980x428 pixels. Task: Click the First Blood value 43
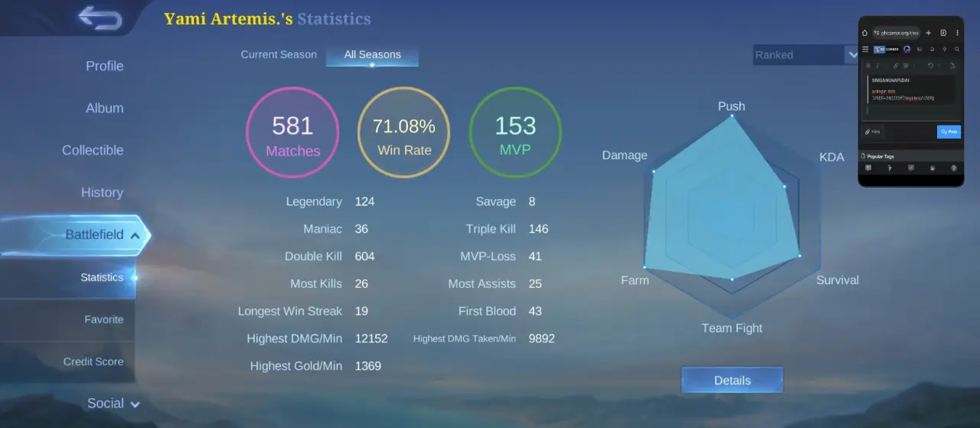point(535,312)
